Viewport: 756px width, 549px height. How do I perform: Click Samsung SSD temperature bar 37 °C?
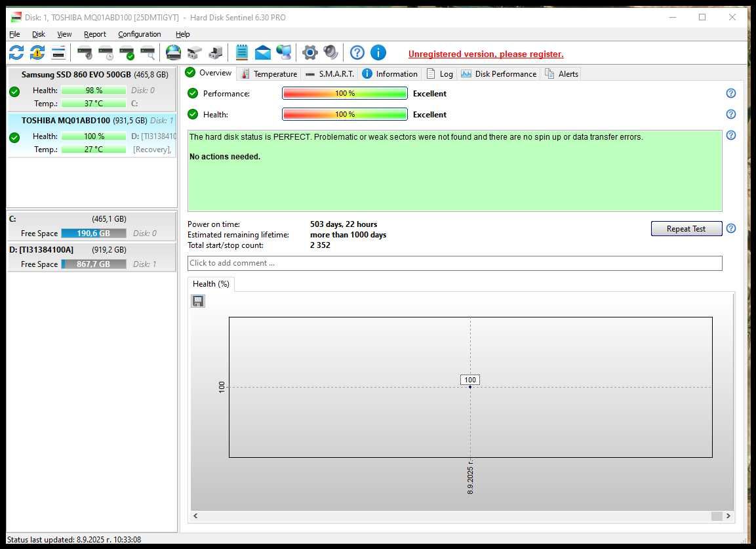click(94, 103)
